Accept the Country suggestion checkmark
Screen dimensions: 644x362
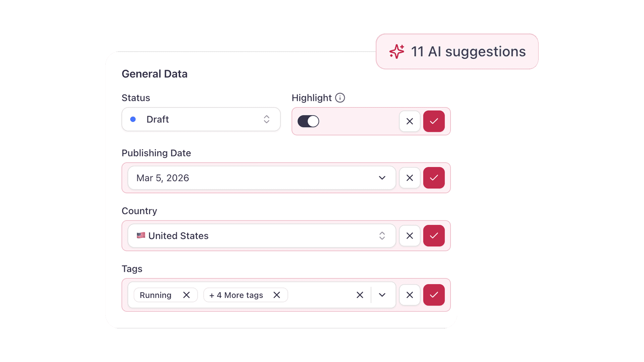tap(434, 236)
